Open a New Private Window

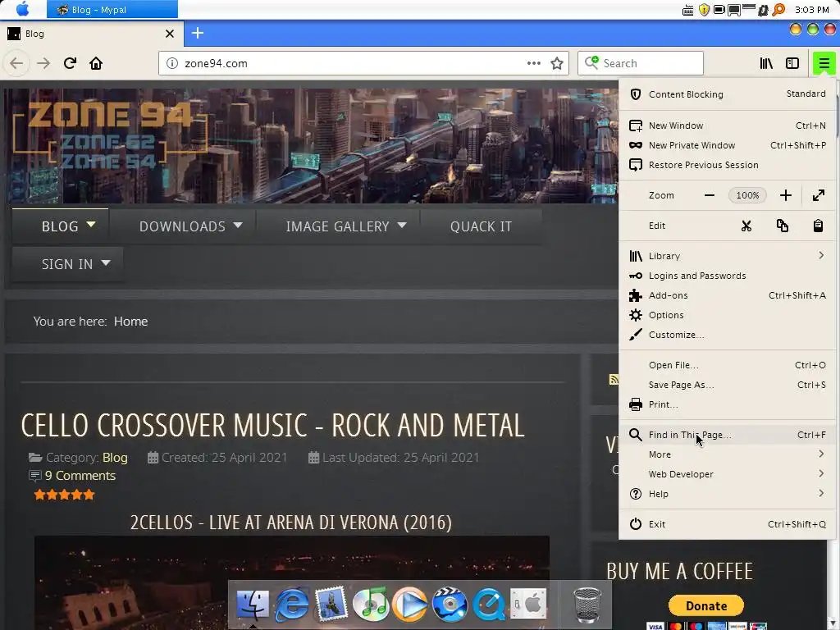tap(728, 145)
